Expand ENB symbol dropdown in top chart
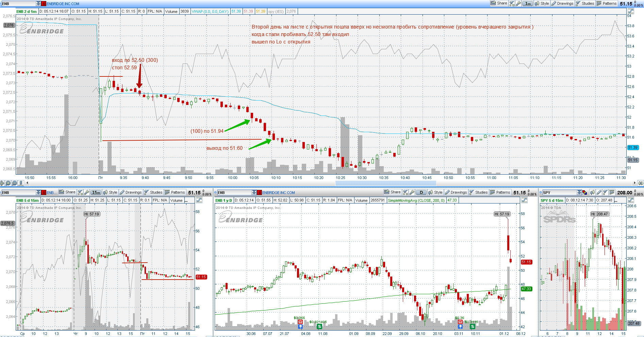 pos(38,3)
